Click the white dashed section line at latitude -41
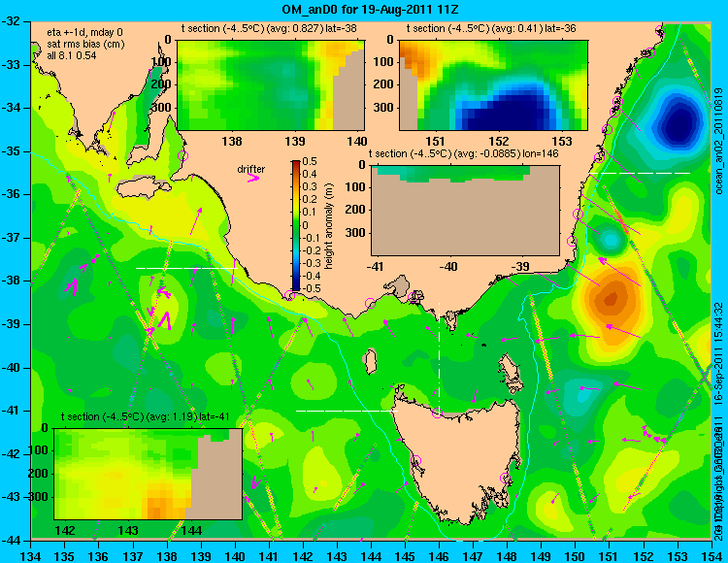Viewport: 728px width, 563px height. pos(347,411)
